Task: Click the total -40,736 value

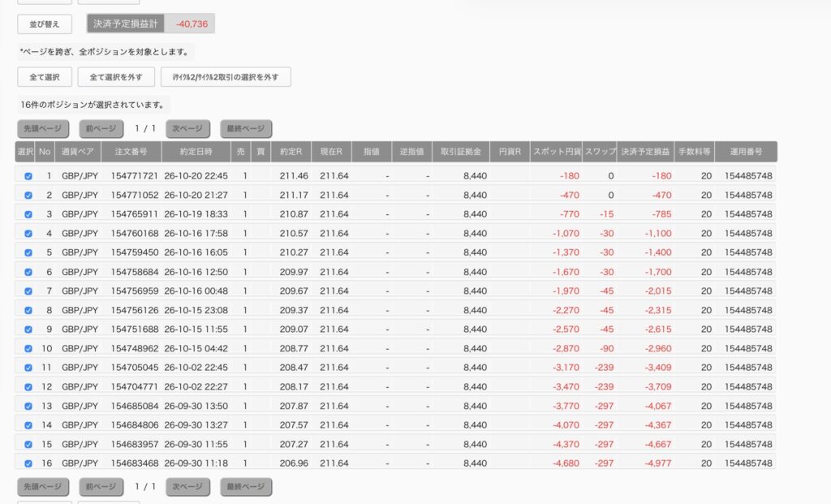Action: coord(192,24)
